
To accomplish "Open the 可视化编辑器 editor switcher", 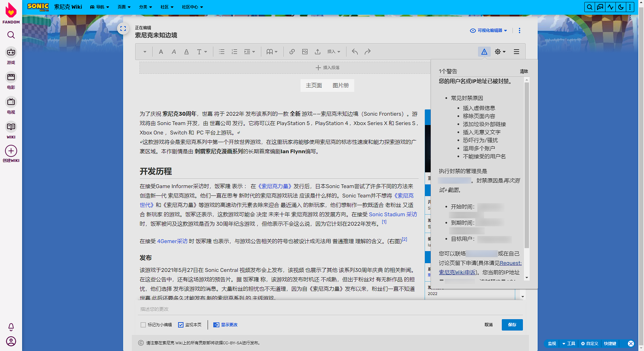I will coord(489,31).
